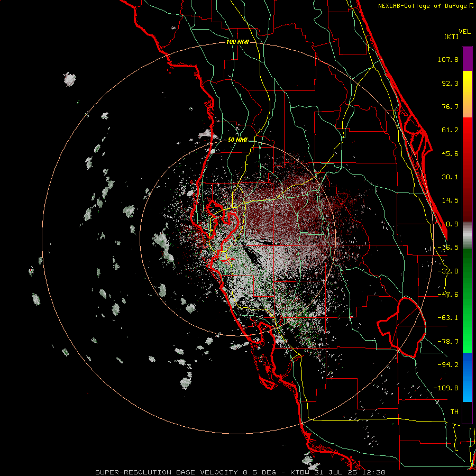Click the 50 NMI range ring label
476x476 pixels.
point(237,140)
